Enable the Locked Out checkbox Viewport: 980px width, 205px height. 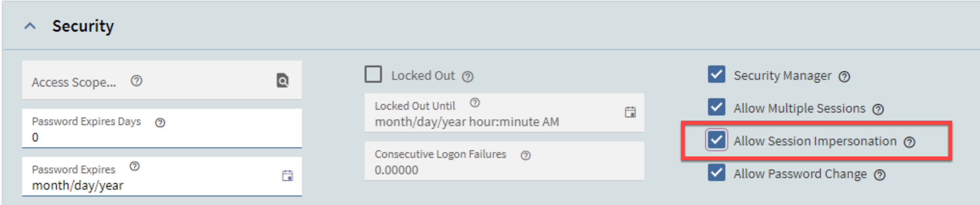click(x=373, y=74)
